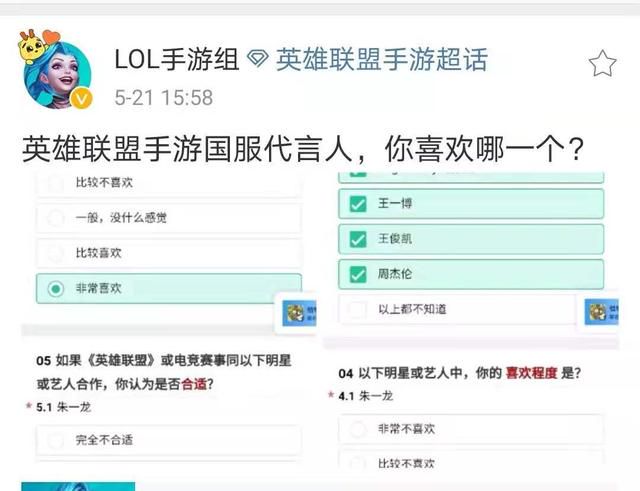Click the 5.1 朱一龙 sub-question label
The image size is (640, 491).
click(63, 407)
